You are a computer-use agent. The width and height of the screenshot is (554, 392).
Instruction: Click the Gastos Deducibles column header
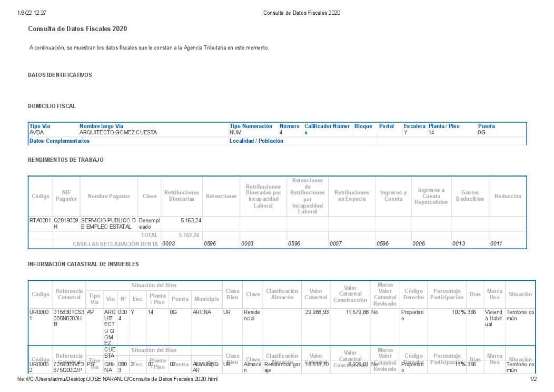470,196
